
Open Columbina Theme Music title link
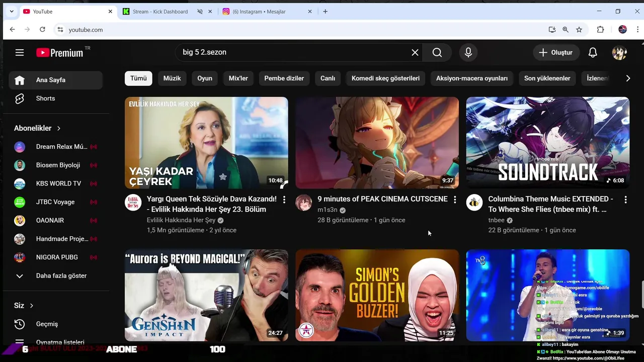(551, 204)
